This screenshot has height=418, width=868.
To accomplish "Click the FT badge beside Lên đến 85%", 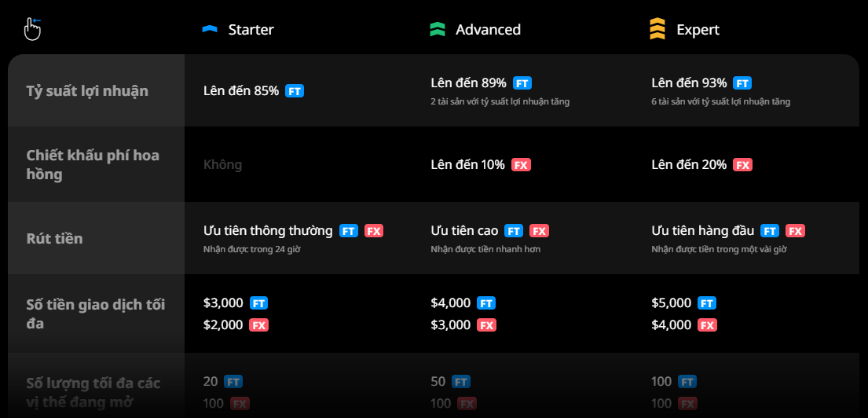I will (295, 91).
